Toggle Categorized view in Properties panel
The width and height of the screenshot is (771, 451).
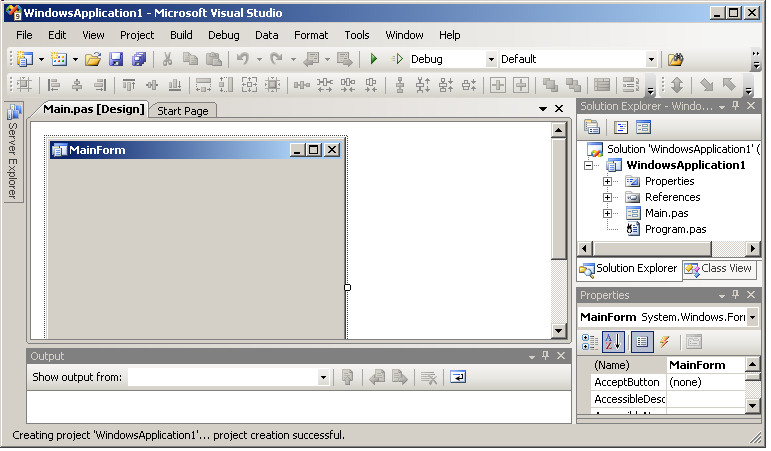coord(590,342)
